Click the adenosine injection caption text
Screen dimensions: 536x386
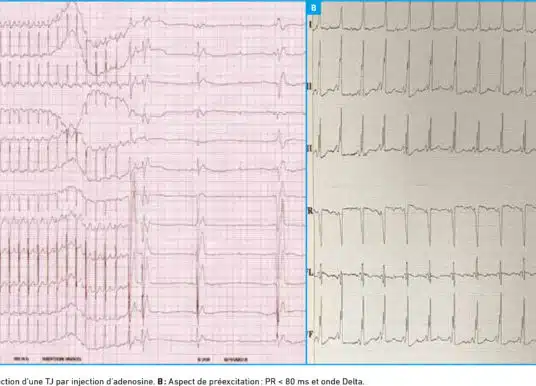pyautogui.click(x=77, y=381)
